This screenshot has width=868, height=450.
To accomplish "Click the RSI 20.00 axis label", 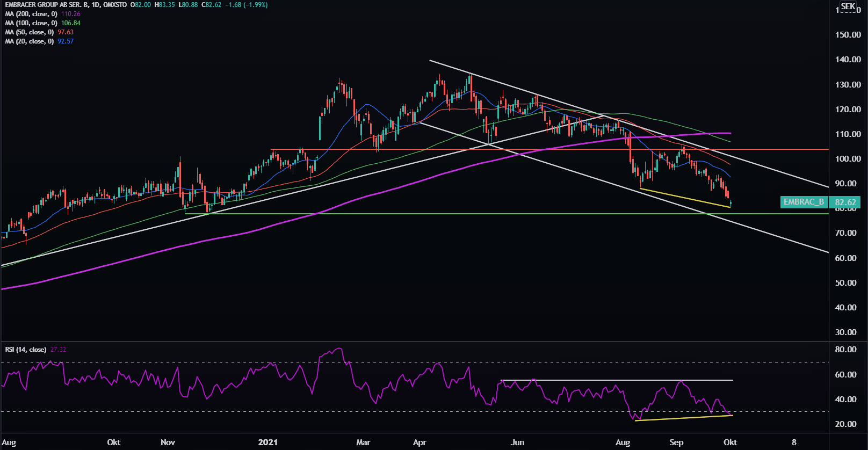I will click(x=846, y=424).
